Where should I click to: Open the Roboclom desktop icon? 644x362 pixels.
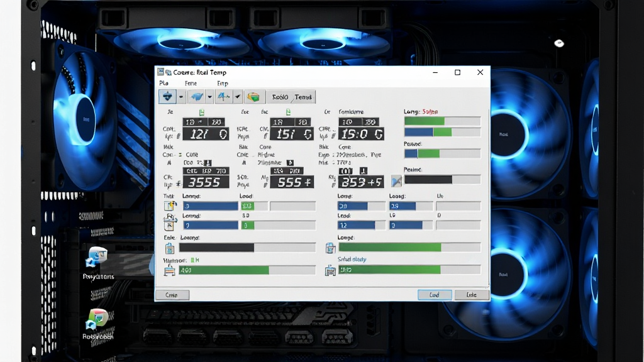[97, 324]
